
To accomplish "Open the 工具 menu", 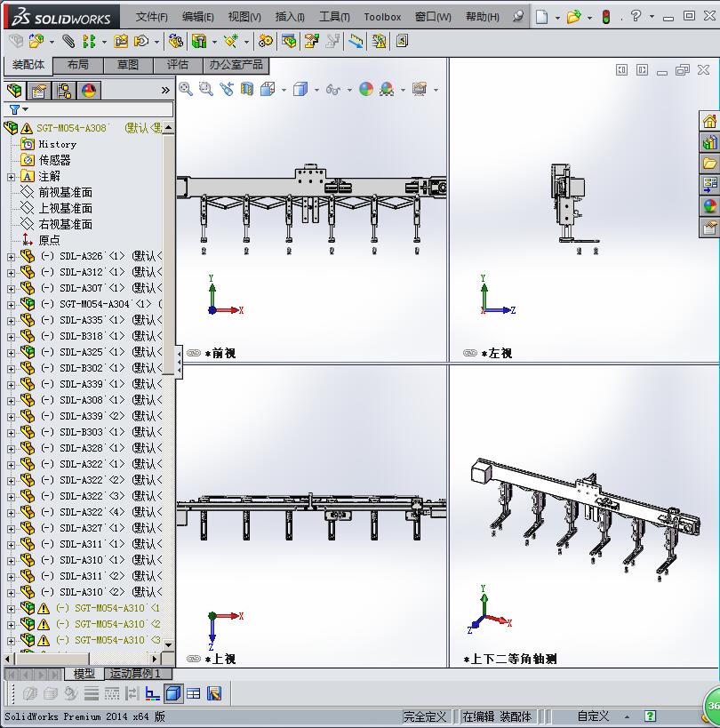I will (334, 17).
